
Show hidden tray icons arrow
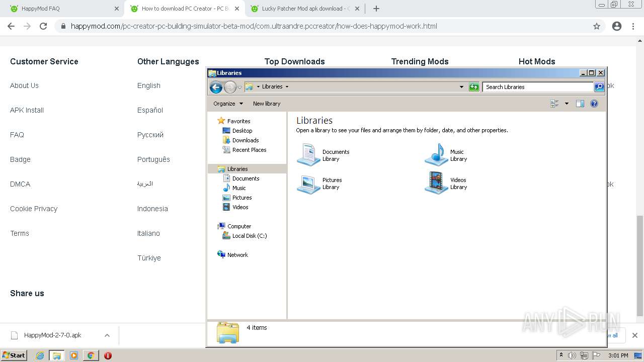(561, 355)
